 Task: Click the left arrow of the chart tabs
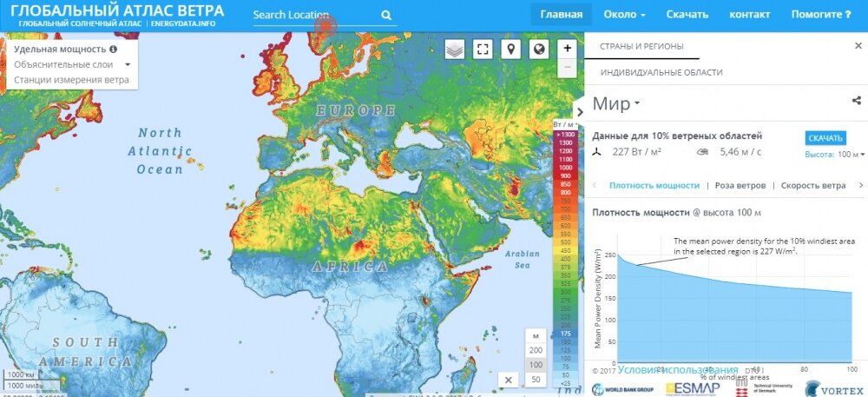coord(595,186)
